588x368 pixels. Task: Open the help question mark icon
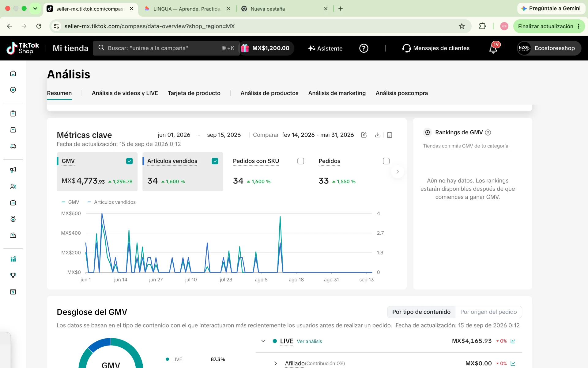(x=364, y=48)
